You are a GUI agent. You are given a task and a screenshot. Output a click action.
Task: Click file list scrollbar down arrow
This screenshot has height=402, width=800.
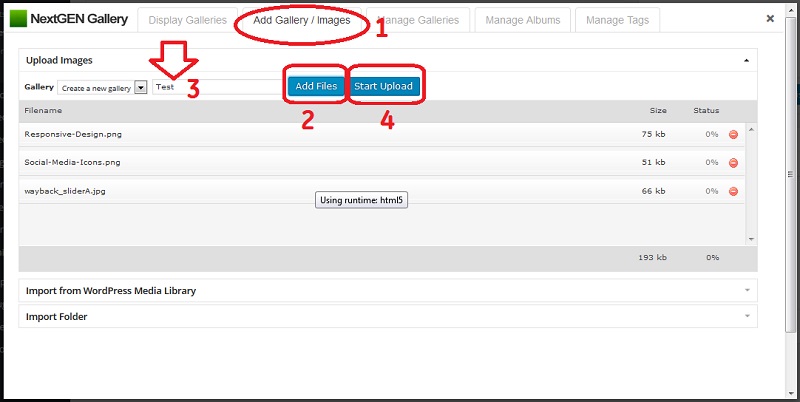751,239
